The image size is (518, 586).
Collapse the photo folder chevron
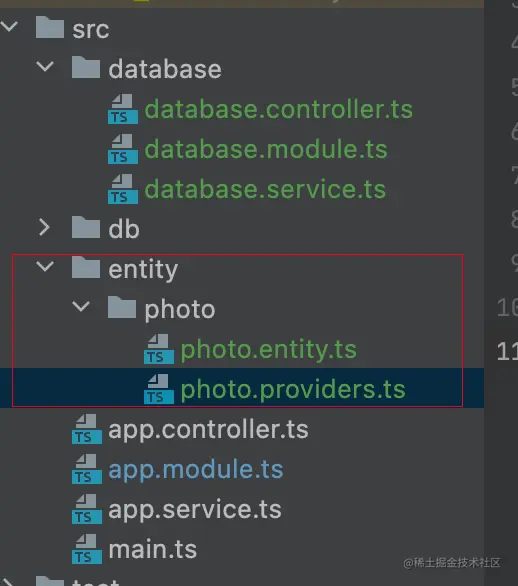click(81, 306)
